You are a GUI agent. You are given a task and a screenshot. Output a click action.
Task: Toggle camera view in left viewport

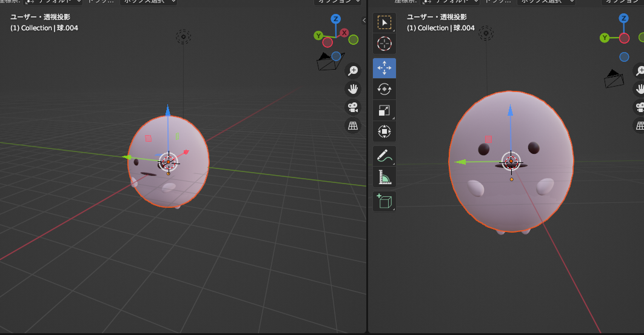(353, 108)
